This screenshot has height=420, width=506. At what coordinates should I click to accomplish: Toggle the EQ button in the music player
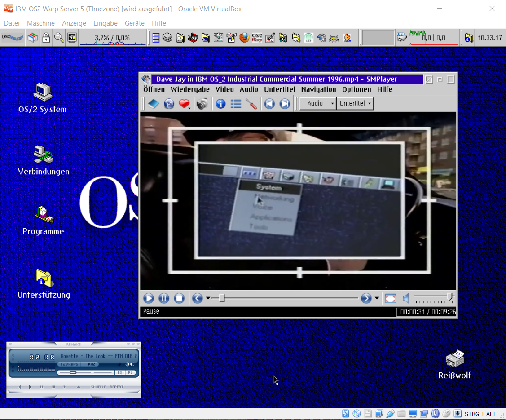pos(120,372)
